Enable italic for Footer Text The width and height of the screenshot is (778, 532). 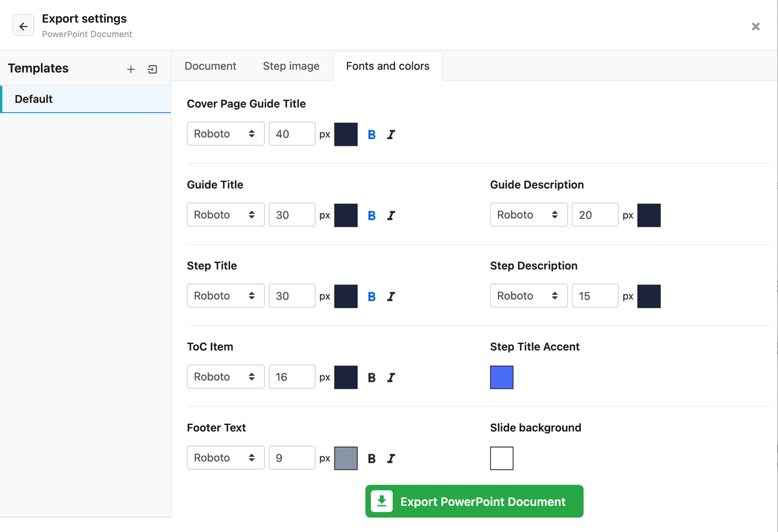point(391,459)
